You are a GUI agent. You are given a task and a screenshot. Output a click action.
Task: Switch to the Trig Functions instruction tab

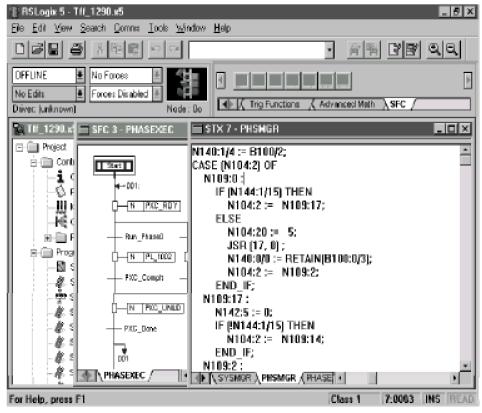coord(274,104)
